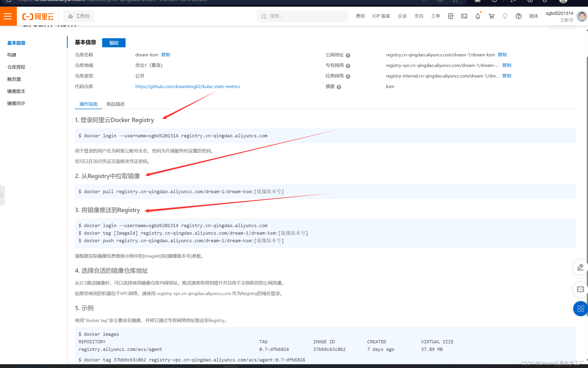The width and height of the screenshot is (588, 368).
Task: Click the floating edit pencil icon
Action: 580,267
